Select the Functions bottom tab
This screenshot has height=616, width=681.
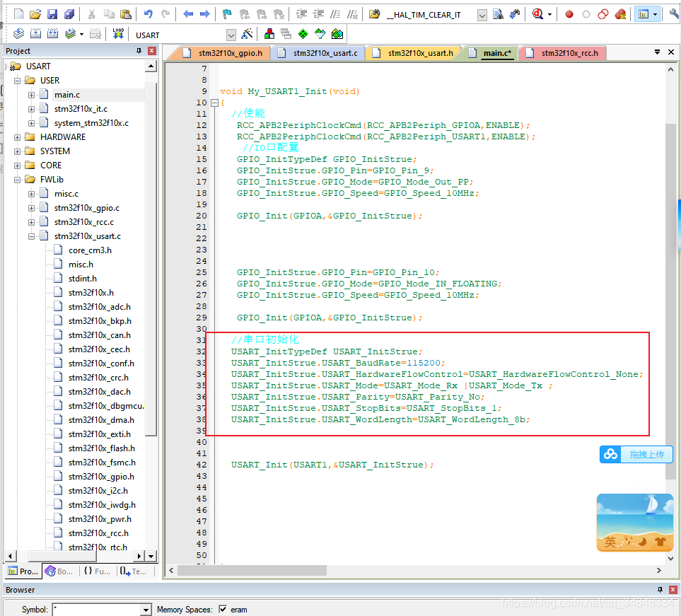tap(98, 571)
